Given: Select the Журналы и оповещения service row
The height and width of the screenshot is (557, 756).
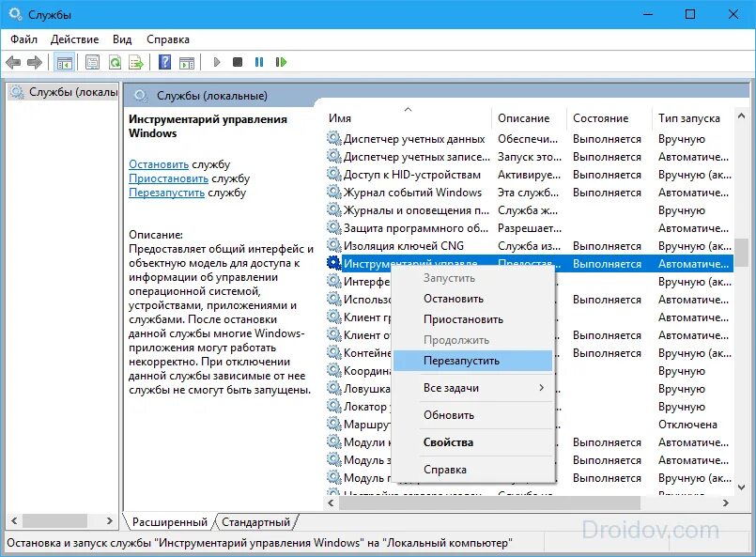Looking at the screenshot, I should [x=529, y=210].
